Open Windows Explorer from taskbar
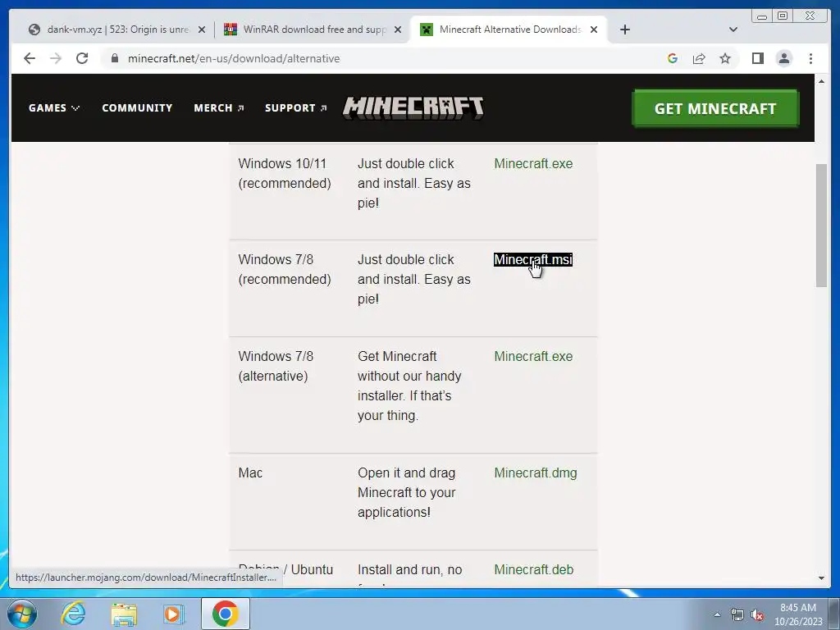This screenshot has height=630, width=840. 124,614
